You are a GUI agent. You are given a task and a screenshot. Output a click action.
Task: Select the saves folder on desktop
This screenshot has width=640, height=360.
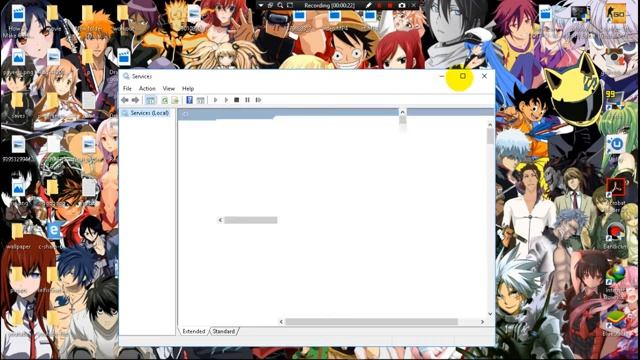pyautogui.click(x=18, y=105)
